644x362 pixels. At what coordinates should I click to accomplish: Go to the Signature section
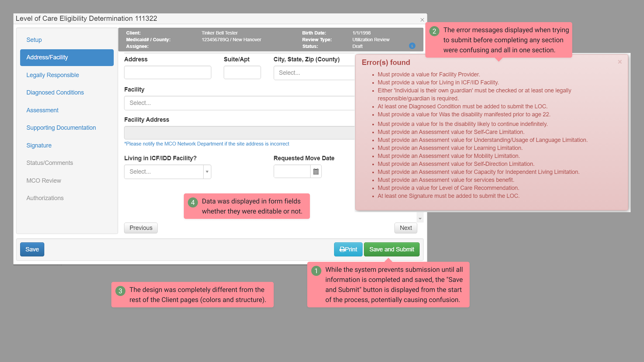point(39,145)
